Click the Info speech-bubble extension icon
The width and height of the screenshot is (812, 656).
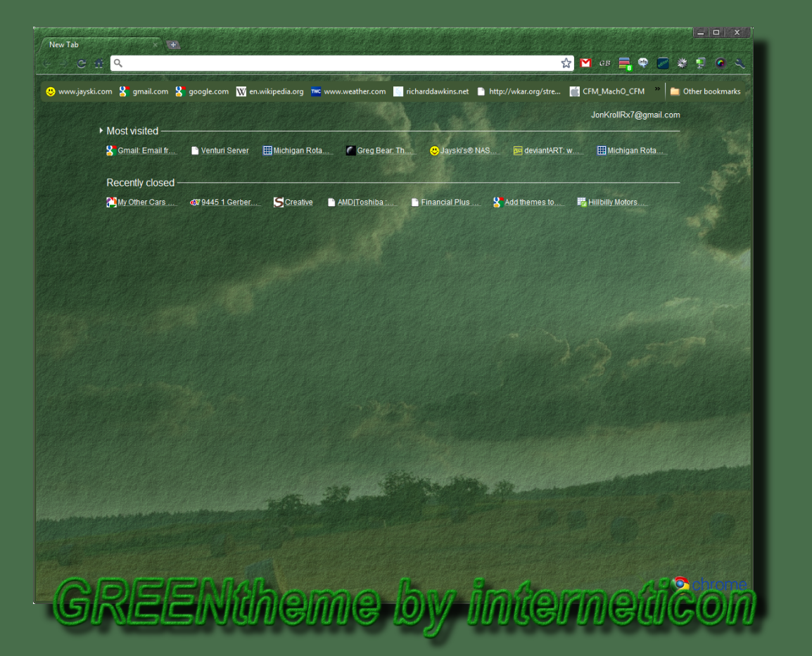tap(644, 63)
